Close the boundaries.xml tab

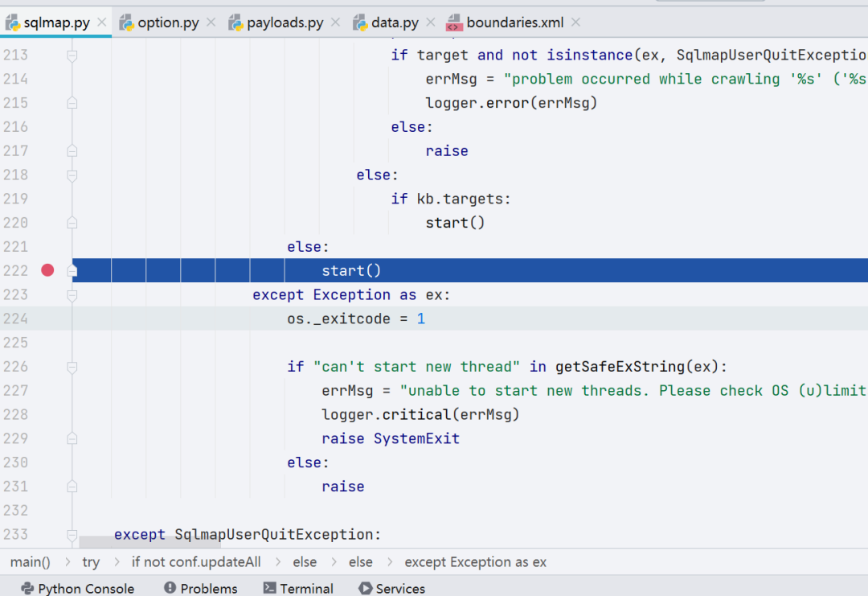[575, 23]
